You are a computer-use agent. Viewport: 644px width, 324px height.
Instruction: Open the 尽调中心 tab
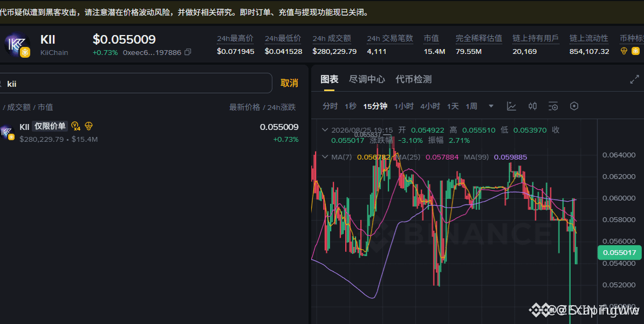(367, 79)
